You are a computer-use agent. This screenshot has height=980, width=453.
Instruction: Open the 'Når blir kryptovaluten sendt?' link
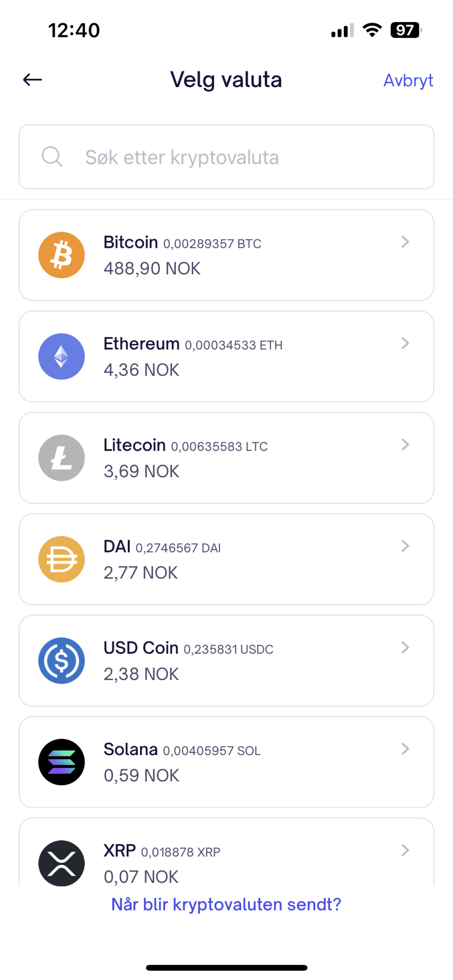(x=226, y=904)
